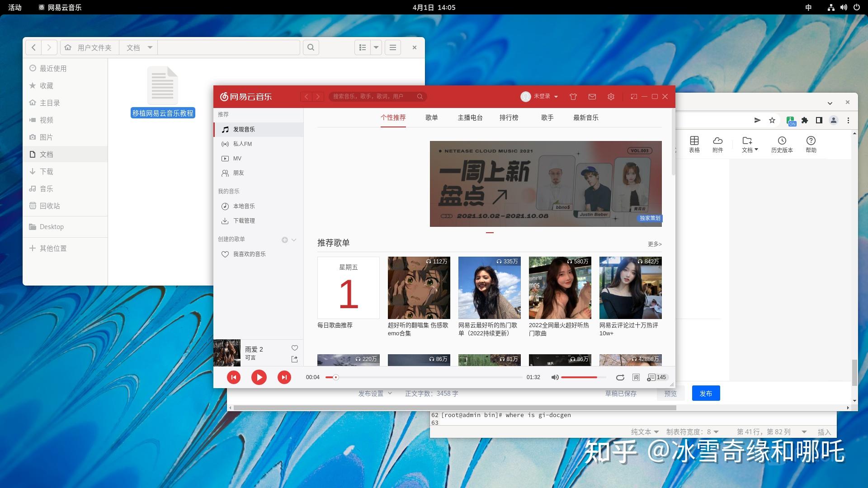Add a new playlist with the plus icon

pos(285,240)
